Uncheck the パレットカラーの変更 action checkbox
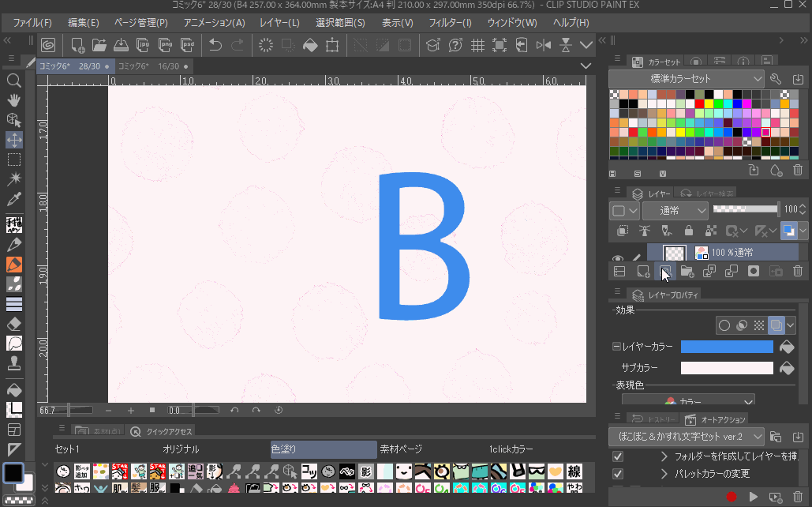The image size is (812, 507). [x=618, y=474]
